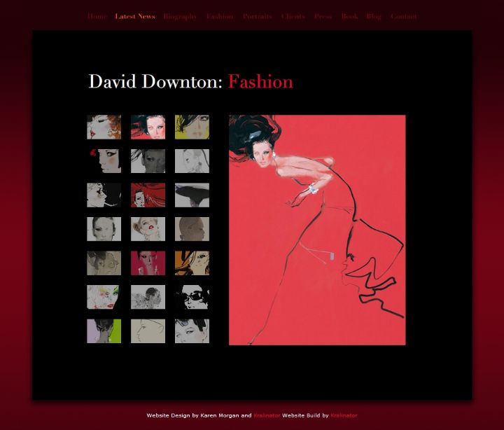Select the black sunglasses woman thumbnail

tap(192, 297)
